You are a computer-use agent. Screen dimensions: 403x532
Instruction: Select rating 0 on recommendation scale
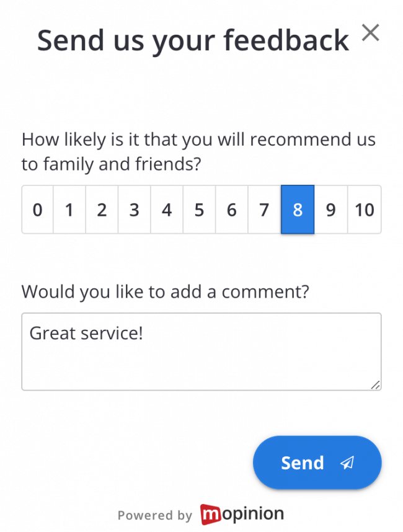coord(38,210)
